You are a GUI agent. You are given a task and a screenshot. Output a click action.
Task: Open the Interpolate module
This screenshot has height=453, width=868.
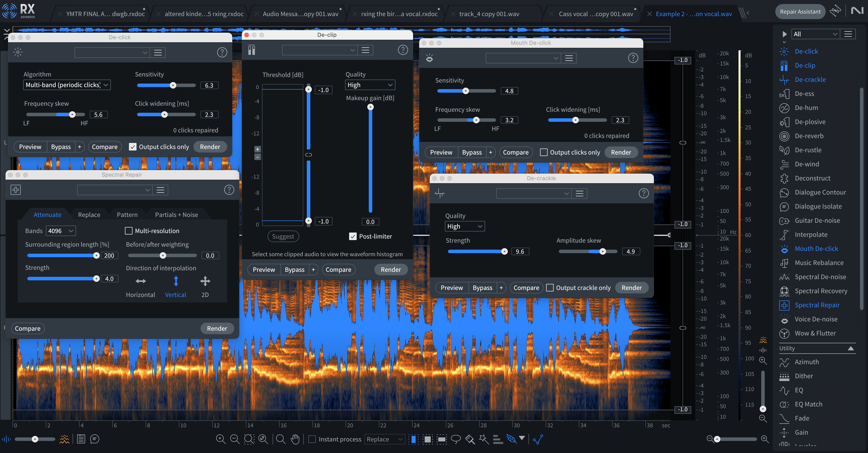coord(811,235)
